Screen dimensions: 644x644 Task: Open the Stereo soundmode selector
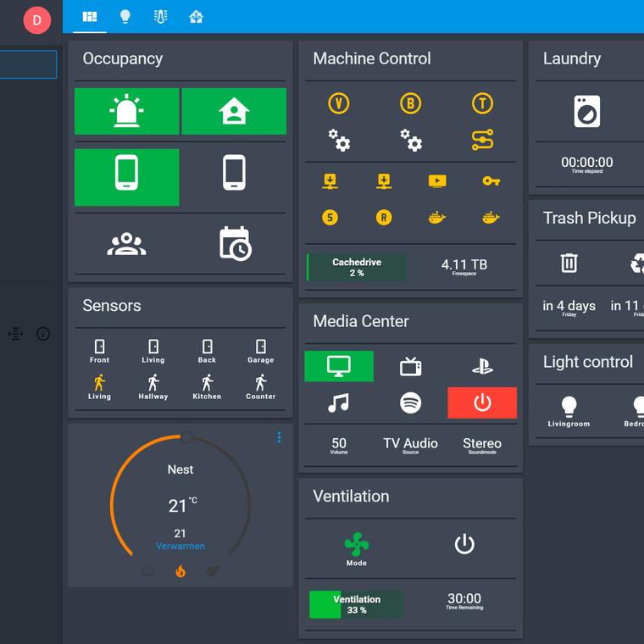pos(482,446)
